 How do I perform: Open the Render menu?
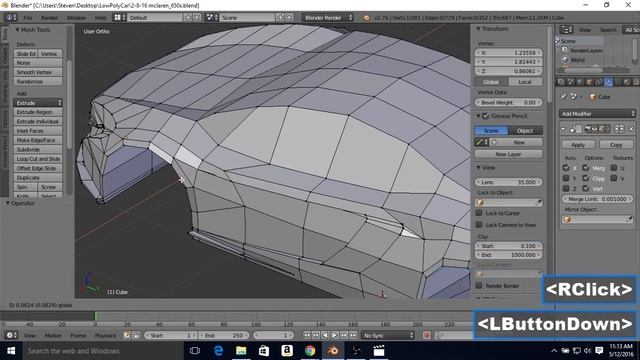49,18
